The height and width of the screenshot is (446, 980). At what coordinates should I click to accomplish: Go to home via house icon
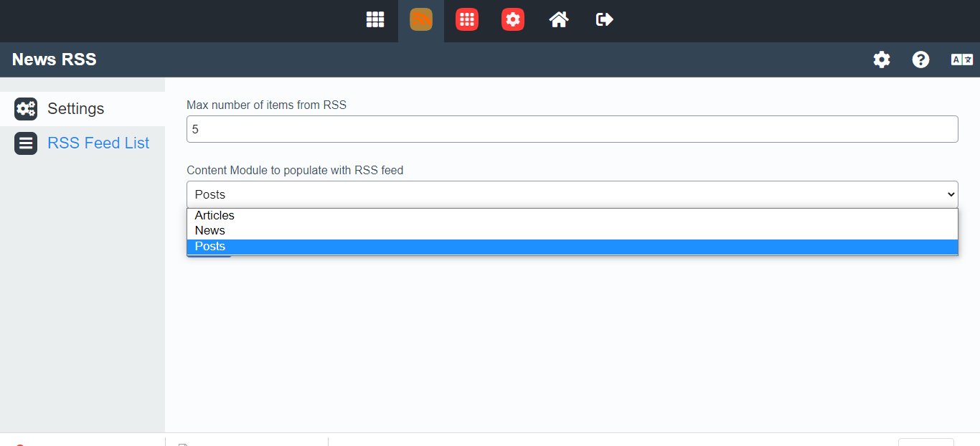click(x=559, y=19)
